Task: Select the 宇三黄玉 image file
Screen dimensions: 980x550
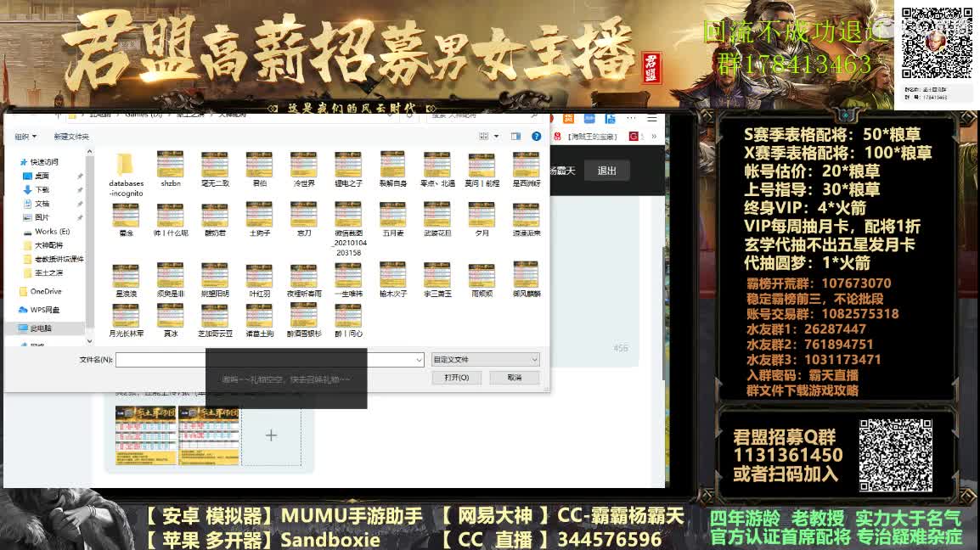Action: pos(436,279)
